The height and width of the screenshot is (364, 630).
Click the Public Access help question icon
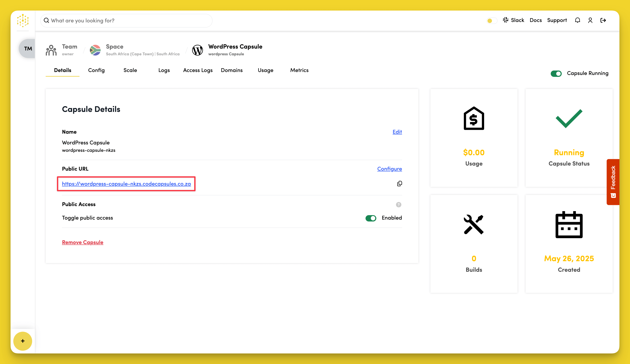[399, 205]
